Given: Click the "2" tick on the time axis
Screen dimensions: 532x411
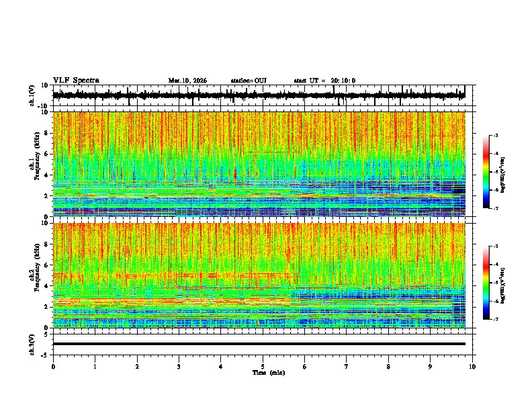Looking at the screenshot, I should pyautogui.click(x=137, y=367).
